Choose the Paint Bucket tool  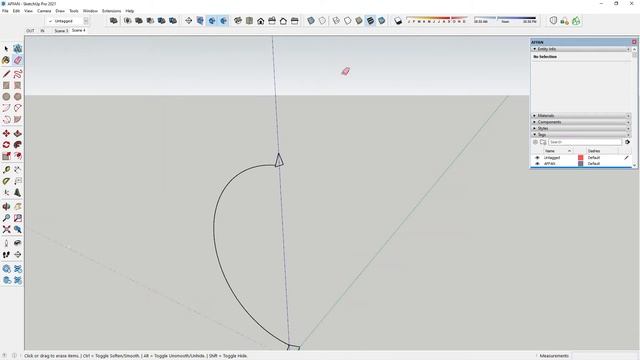click(6, 60)
